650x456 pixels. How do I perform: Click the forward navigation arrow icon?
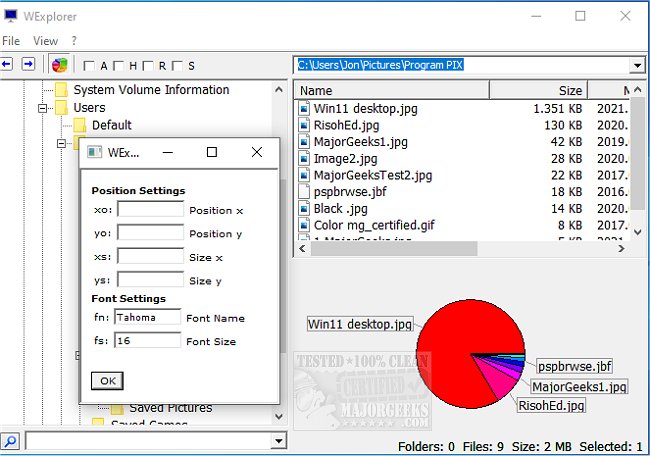pyautogui.click(x=28, y=64)
